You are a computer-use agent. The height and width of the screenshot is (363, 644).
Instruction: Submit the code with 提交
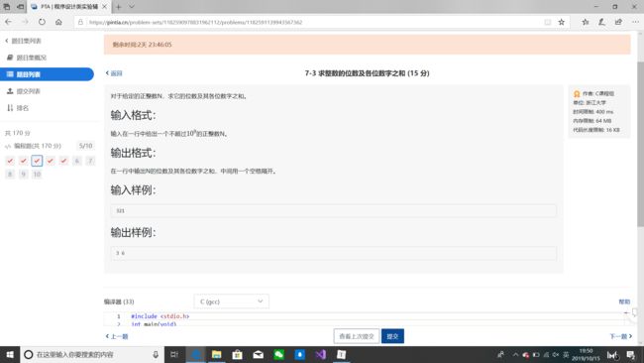point(392,336)
